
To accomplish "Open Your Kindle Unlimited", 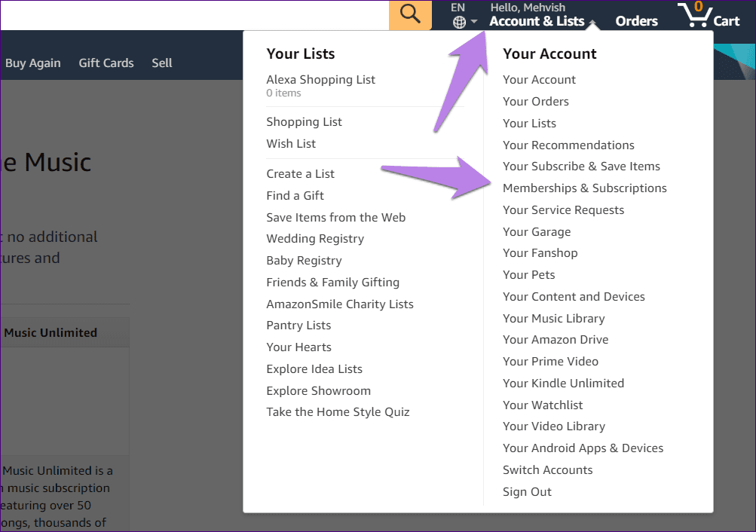I will click(564, 384).
